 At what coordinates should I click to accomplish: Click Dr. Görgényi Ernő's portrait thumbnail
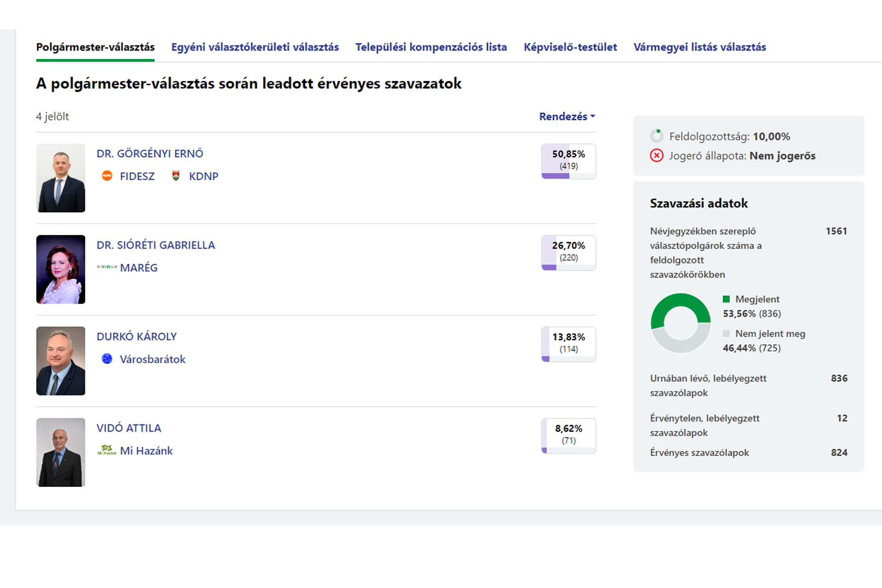61,178
